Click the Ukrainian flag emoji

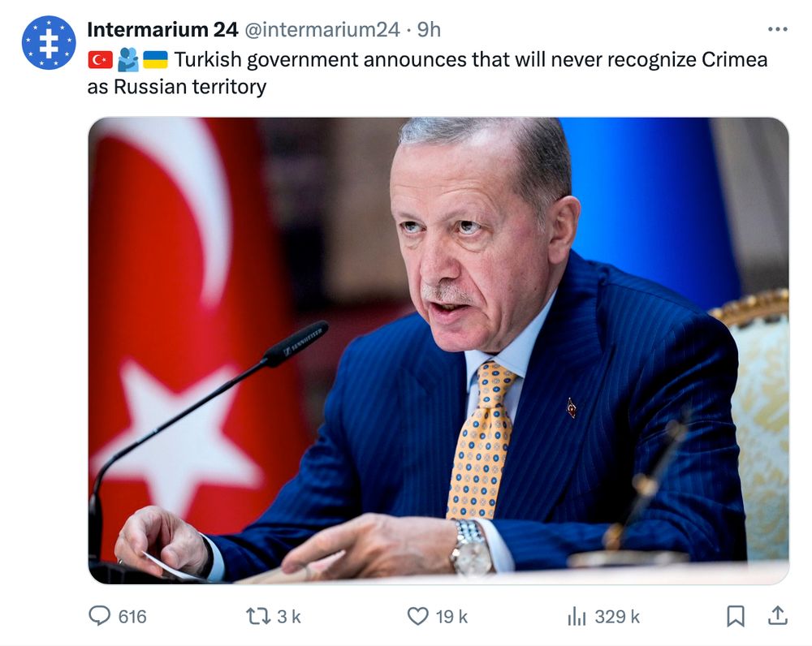155,60
